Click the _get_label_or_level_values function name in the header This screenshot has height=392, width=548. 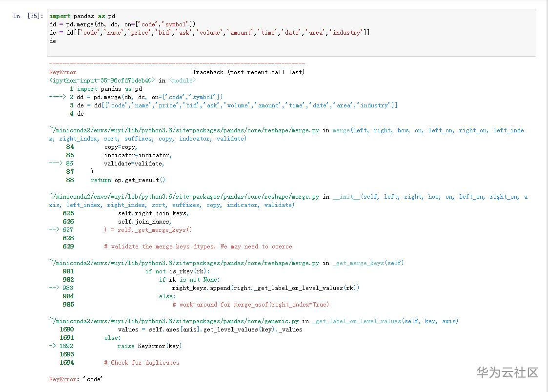[356, 321]
